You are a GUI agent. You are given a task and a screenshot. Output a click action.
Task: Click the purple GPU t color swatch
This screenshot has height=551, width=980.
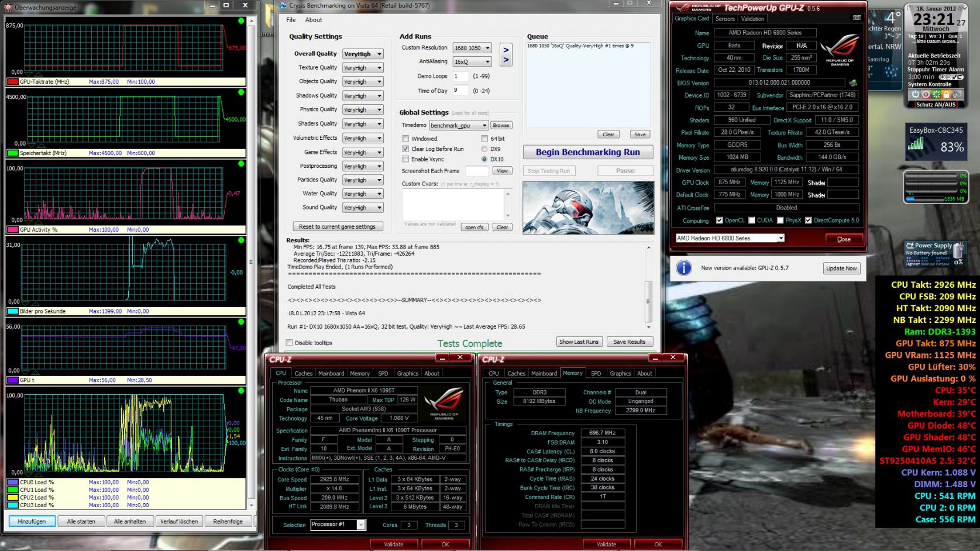click(12, 380)
